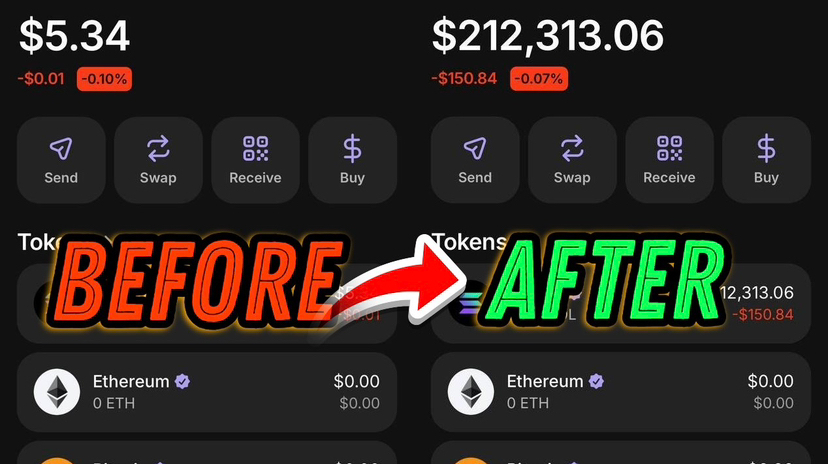Tap Swap icon in the right wallet
Image resolution: width=828 pixels, height=464 pixels.
point(572,148)
